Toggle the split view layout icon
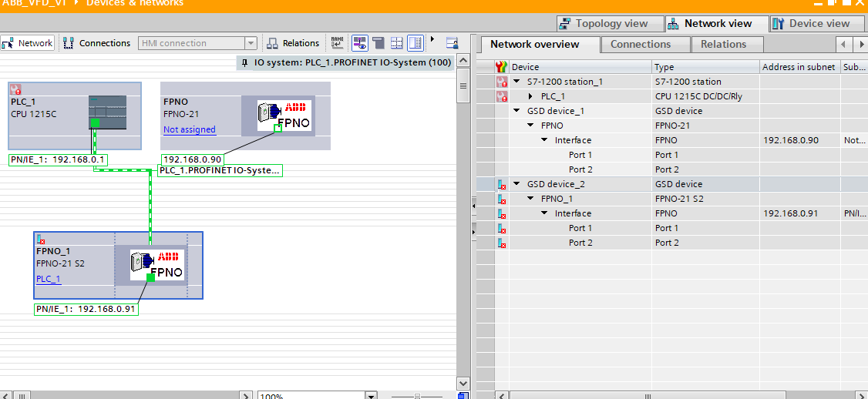Viewport: 868px width, 399px height. point(415,42)
